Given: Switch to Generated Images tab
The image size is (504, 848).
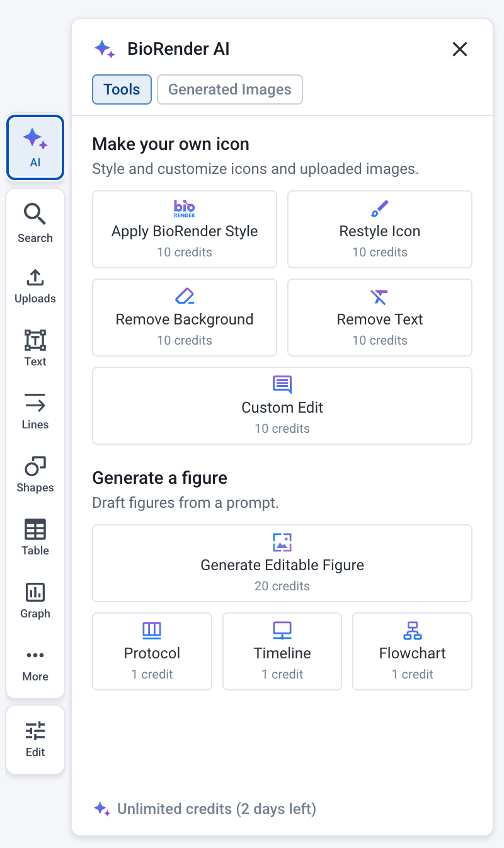Looking at the screenshot, I should [230, 89].
